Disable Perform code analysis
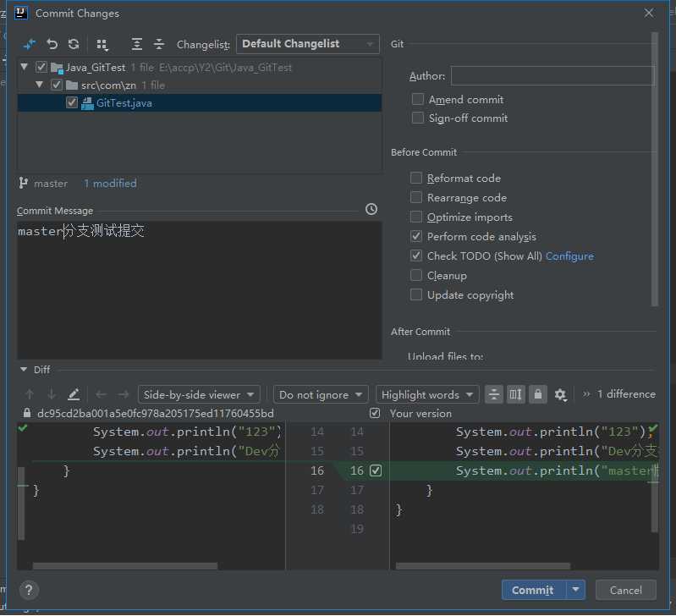The image size is (676, 616). (x=416, y=236)
